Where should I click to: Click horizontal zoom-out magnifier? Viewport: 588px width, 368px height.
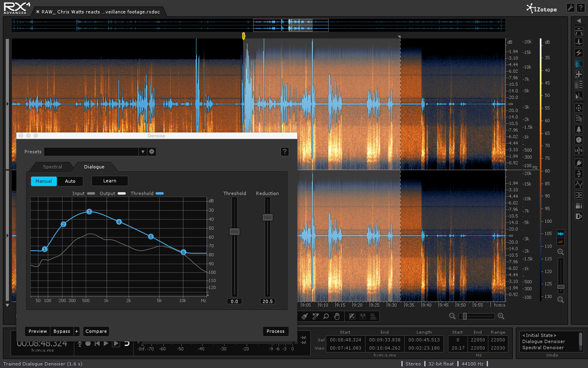(452, 316)
